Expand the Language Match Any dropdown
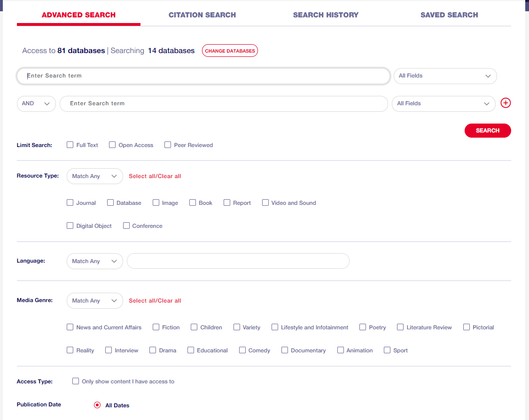The height and width of the screenshot is (420, 529). coord(94,261)
